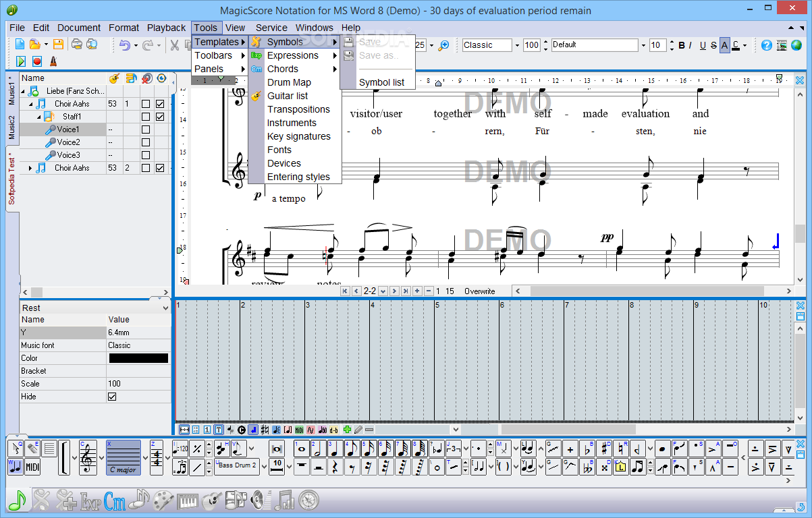Uncheck visibility checkbox in first Choir Aahs row
The width and height of the screenshot is (812, 518).
[x=160, y=104]
